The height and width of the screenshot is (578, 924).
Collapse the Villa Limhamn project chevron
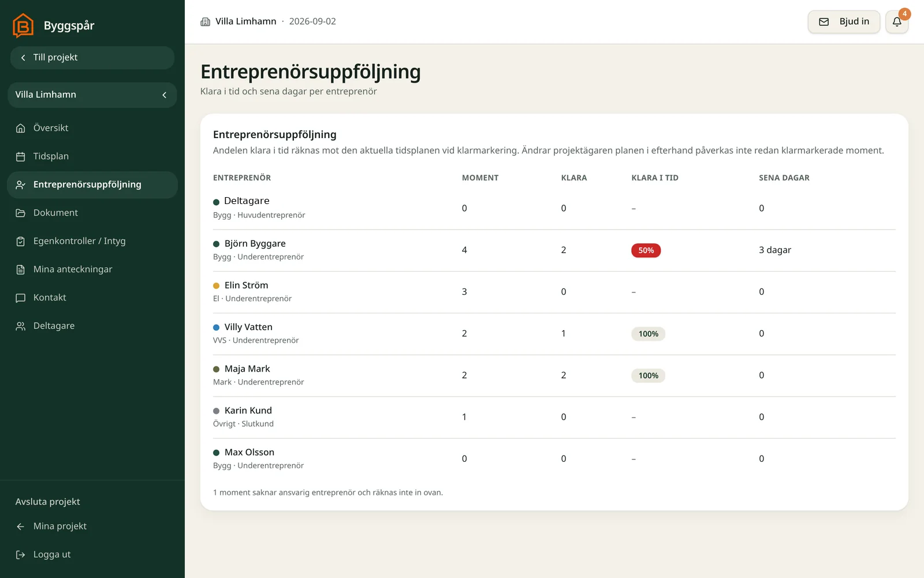click(x=165, y=95)
